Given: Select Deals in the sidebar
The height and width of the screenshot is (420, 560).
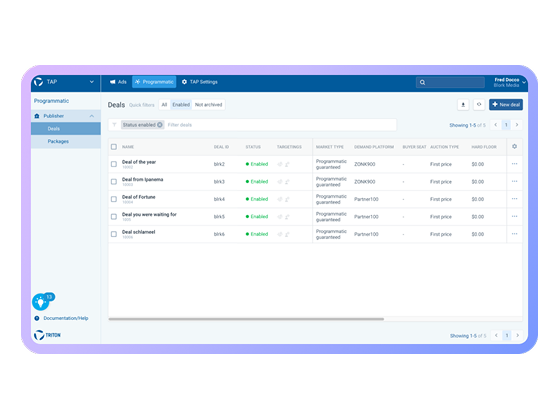Looking at the screenshot, I should pyautogui.click(x=66, y=129).
